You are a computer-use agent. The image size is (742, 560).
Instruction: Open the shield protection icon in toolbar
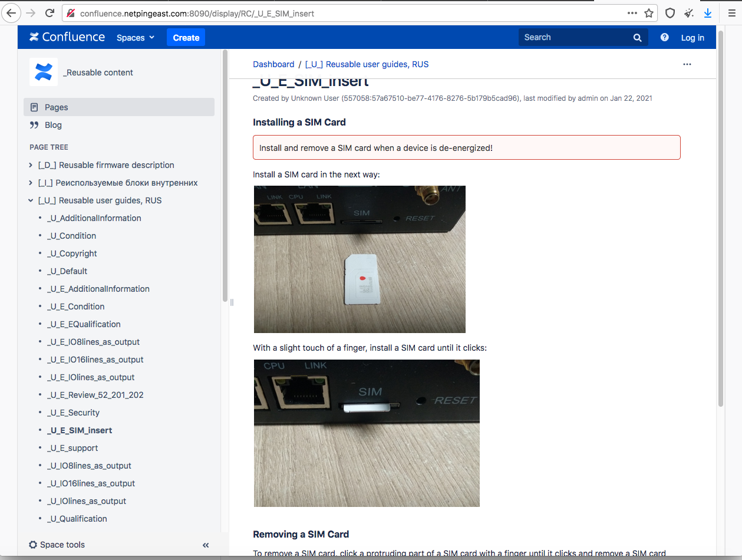[670, 13]
